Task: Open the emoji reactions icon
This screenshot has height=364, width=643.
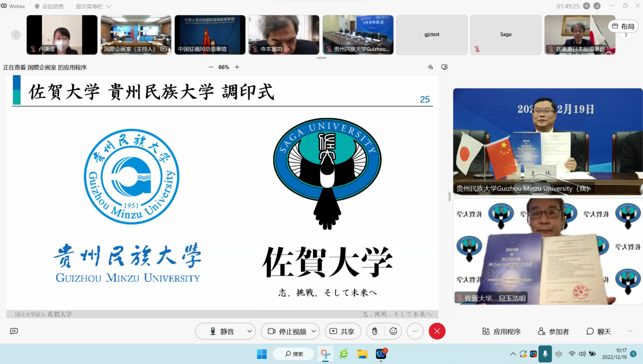Action: (x=393, y=332)
